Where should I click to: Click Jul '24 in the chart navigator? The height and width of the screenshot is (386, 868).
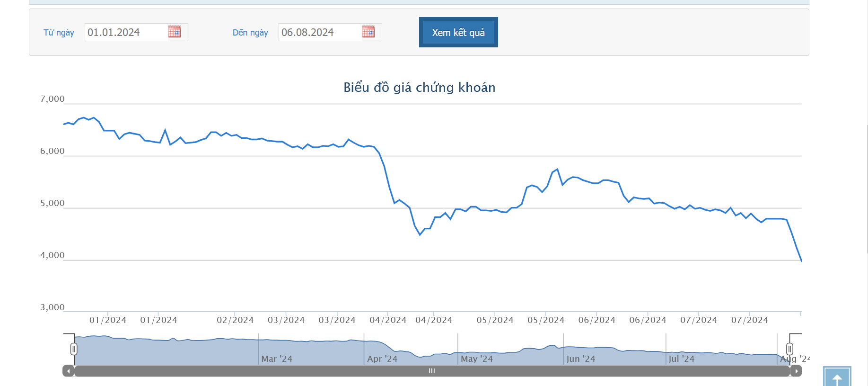click(681, 359)
